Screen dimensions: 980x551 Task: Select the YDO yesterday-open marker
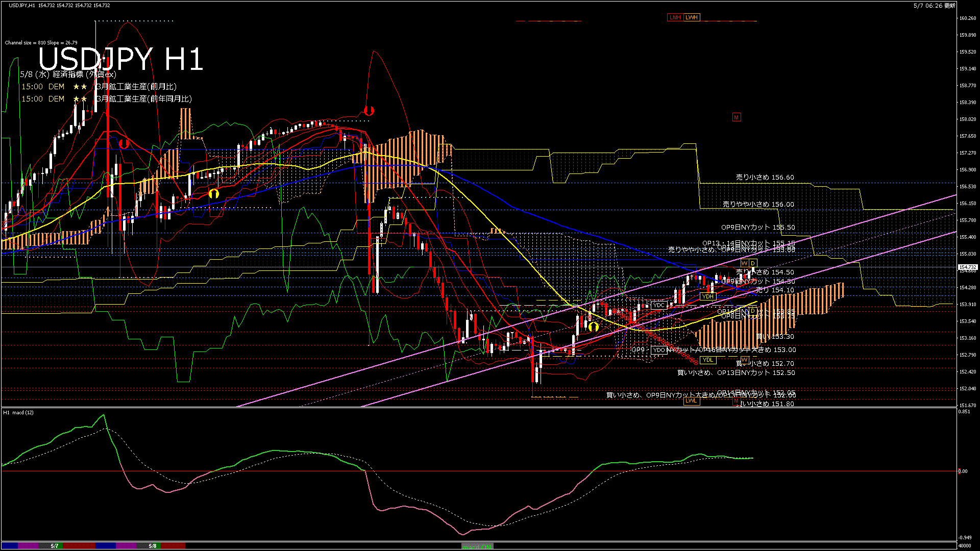pos(659,350)
